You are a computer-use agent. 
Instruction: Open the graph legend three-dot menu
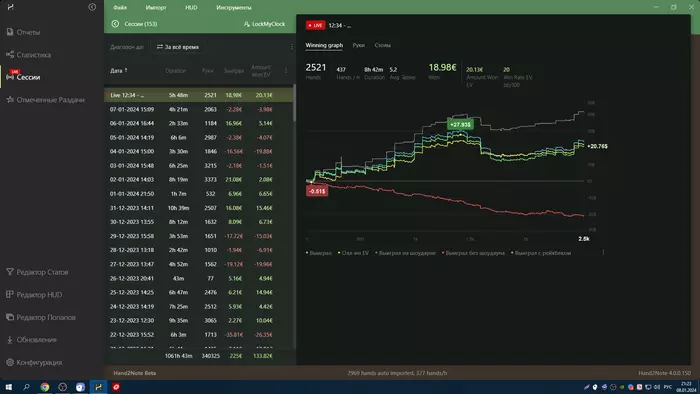(603, 253)
